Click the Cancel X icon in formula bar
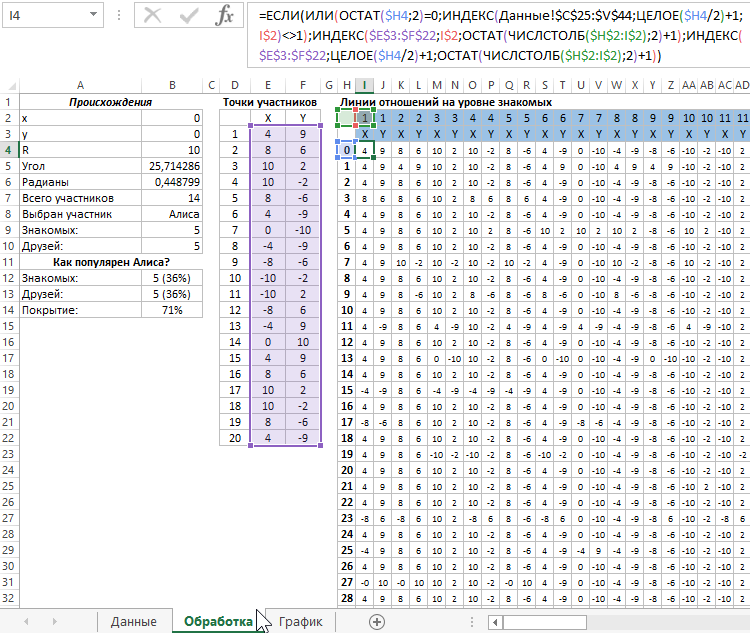This screenshot has height=633, width=750. pyautogui.click(x=153, y=16)
